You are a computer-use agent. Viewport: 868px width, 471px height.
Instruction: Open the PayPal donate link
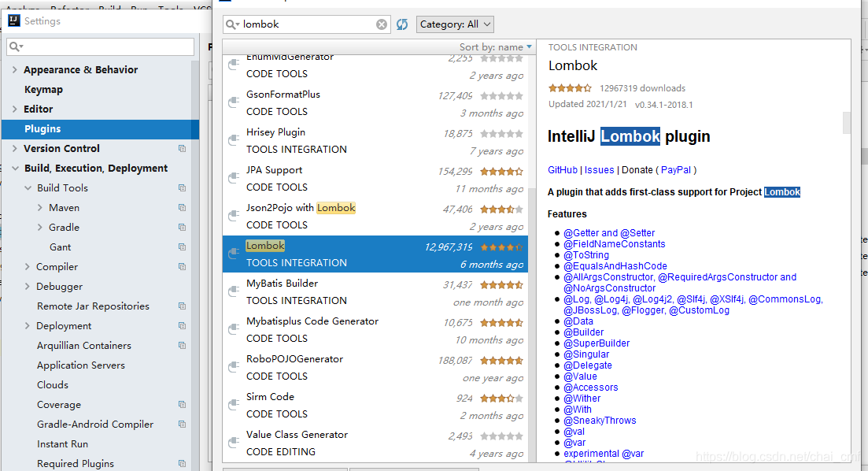676,170
